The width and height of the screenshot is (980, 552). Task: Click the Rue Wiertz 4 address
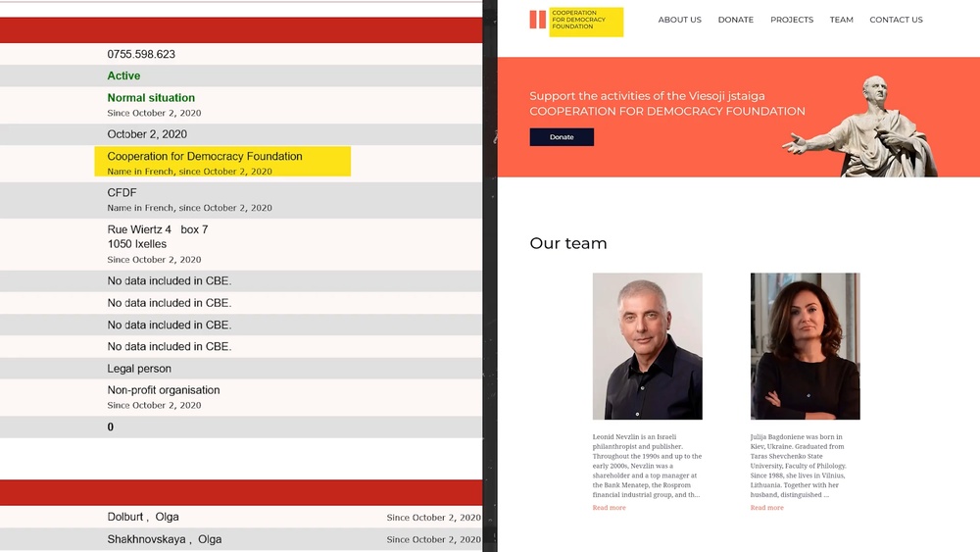(157, 230)
